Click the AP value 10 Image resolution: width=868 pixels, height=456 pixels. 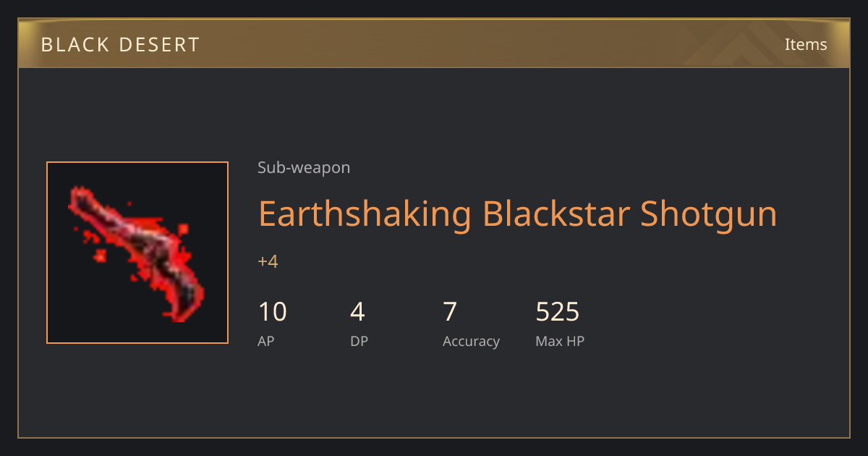tap(273, 312)
